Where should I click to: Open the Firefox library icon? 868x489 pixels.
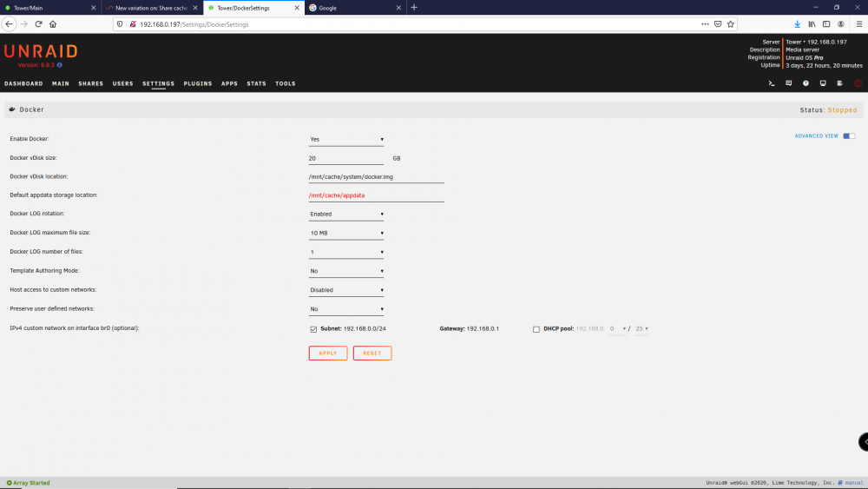point(812,24)
